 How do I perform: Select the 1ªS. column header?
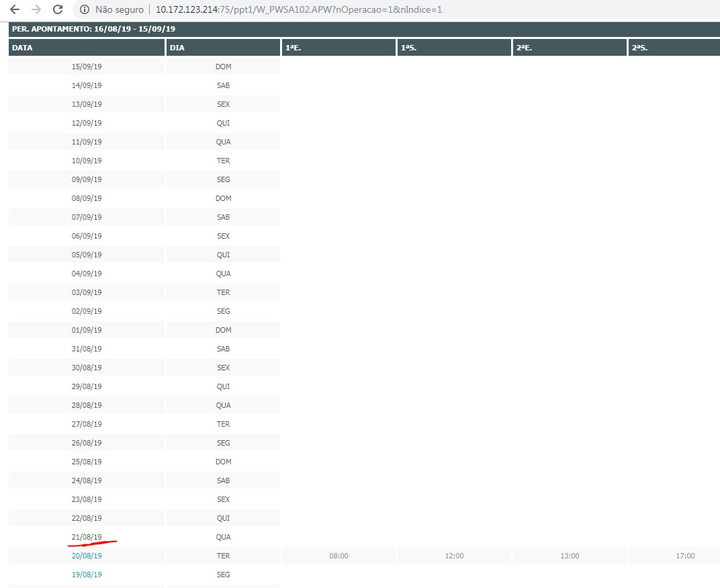[x=454, y=48]
